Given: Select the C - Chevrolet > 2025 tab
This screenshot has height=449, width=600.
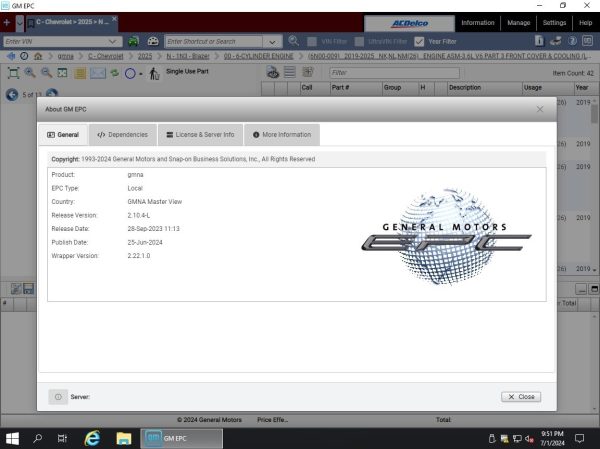Looking at the screenshot, I should click(72, 22).
